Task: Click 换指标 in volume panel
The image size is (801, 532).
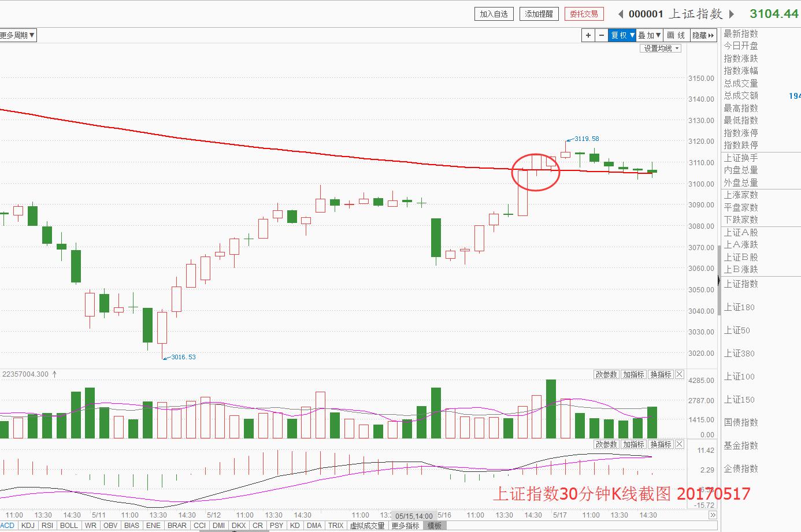Action: 661,374
